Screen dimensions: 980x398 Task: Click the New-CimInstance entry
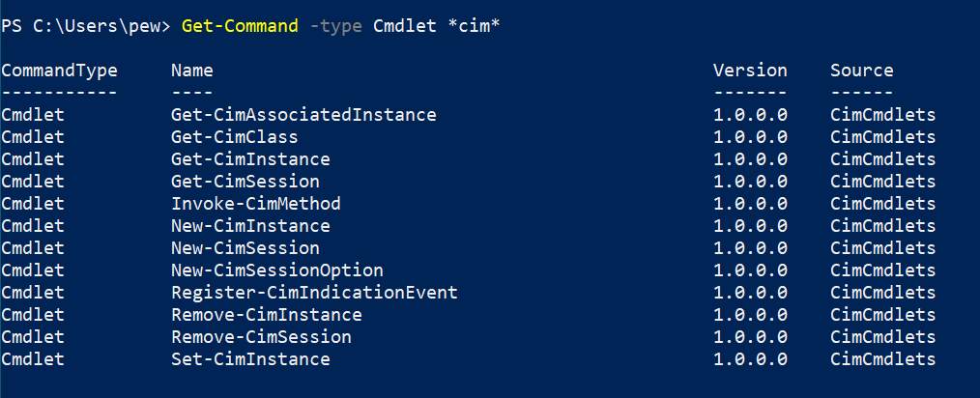[250, 225]
